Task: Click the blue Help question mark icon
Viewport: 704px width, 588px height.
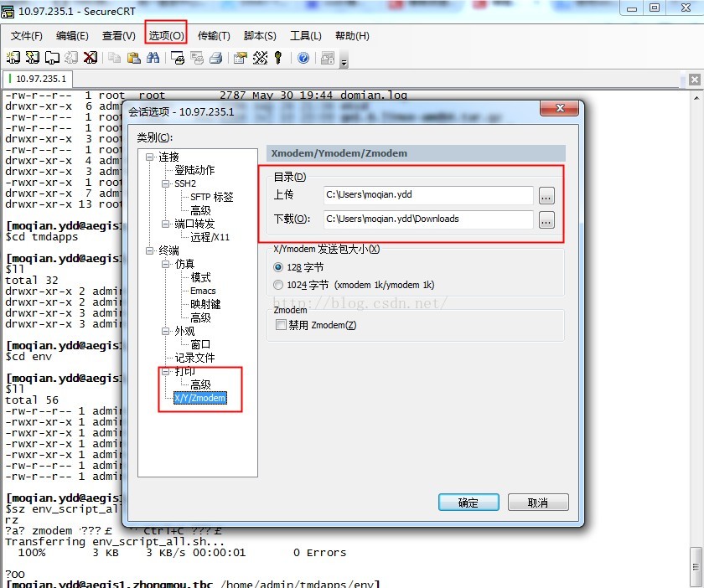Action: point(303,58)
